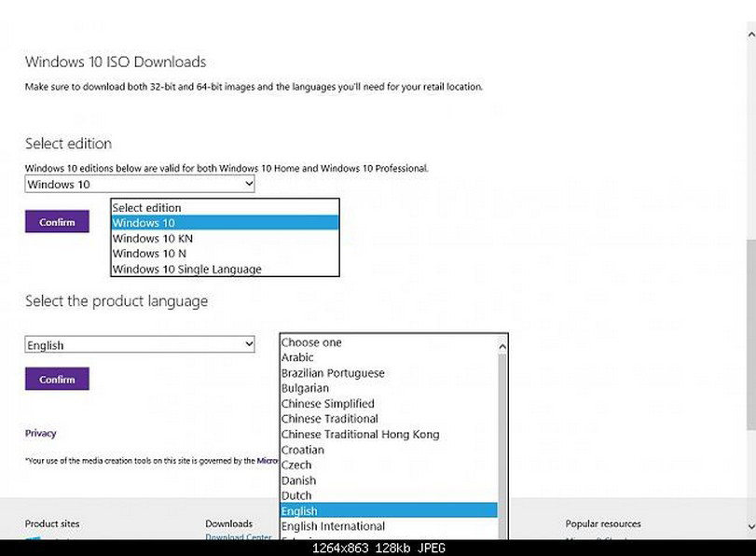The height and width of the screenshot is (556, 756).
Task: Click page scrollbar up arrow
Action: (x=751, y=35)
